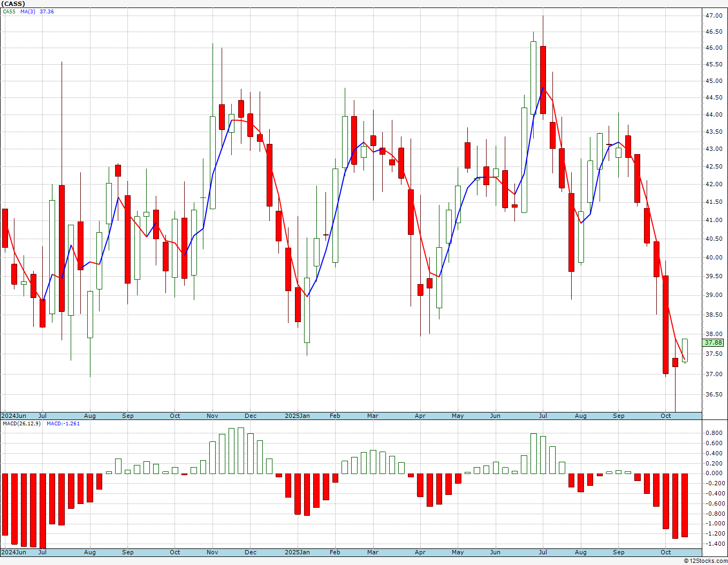
Task: Click the 0.000 MACD axis label
Action: click(714, 473)
